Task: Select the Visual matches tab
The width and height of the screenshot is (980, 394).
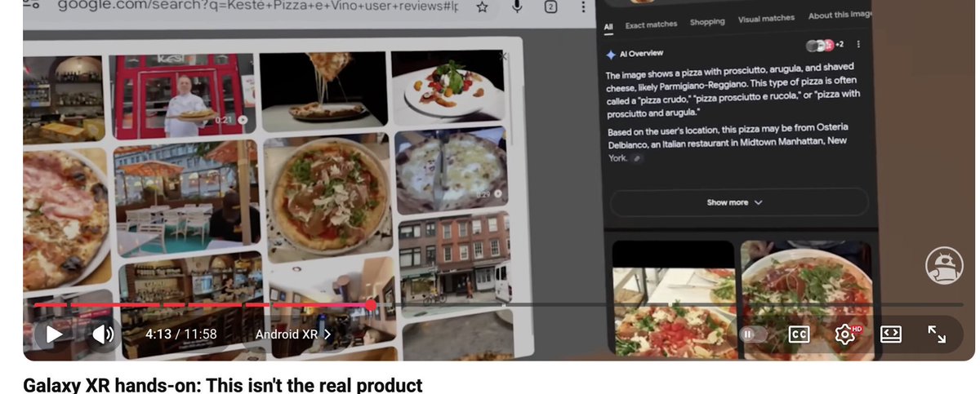Action: pyautogui.click(x=766, y=19)
